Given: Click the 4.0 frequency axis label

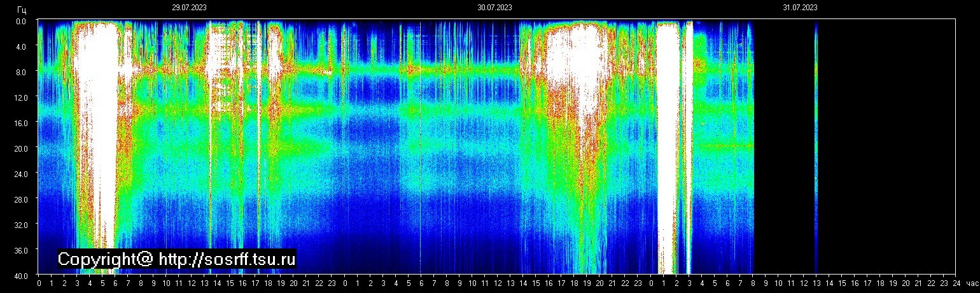Looking at the screenshot, I should coord(20,46).
